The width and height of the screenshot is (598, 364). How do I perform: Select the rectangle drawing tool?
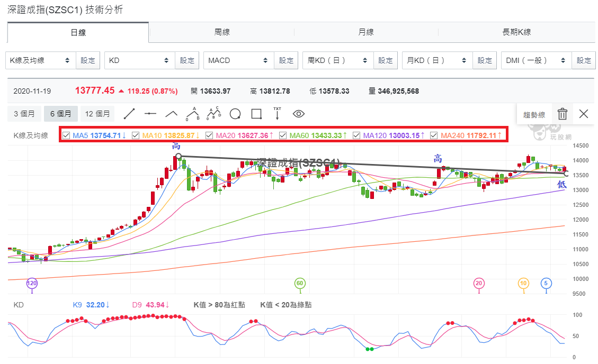coord(256,114)
